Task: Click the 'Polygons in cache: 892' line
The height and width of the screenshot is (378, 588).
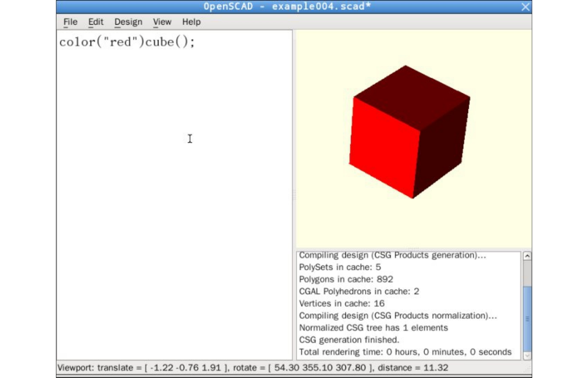Action: pos(346,279)
